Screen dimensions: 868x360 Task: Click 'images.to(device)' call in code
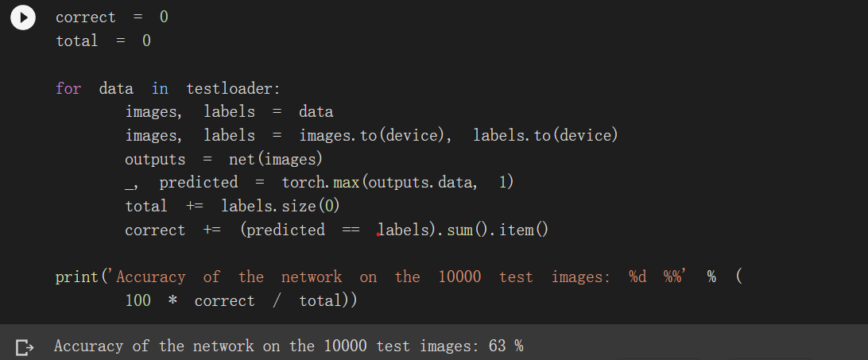coord(370,135)
